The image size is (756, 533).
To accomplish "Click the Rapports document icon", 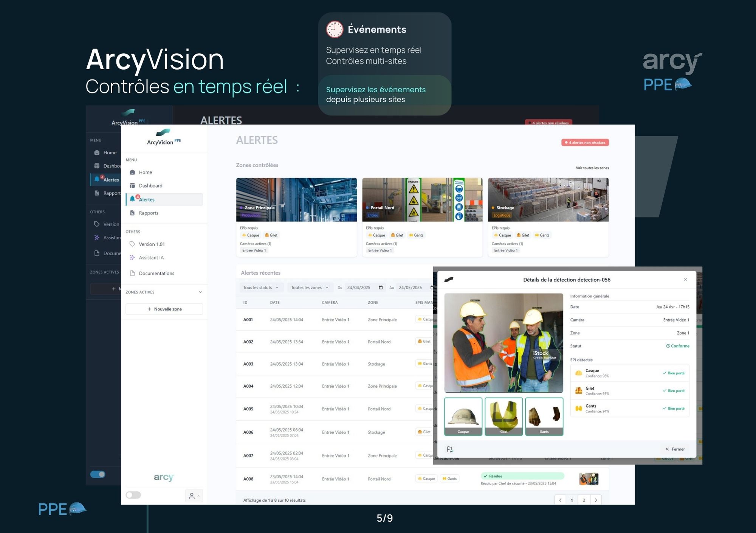I will click(x=132, y=213).
